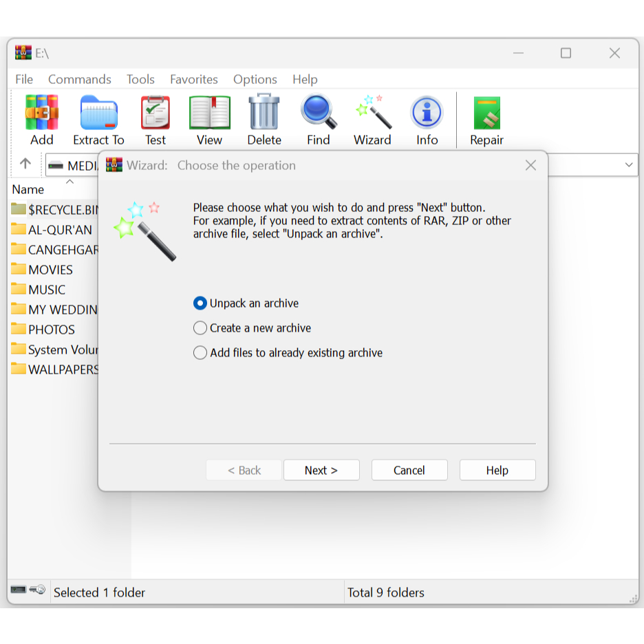Click the Test archive toolbar icon

pos(155,113)
